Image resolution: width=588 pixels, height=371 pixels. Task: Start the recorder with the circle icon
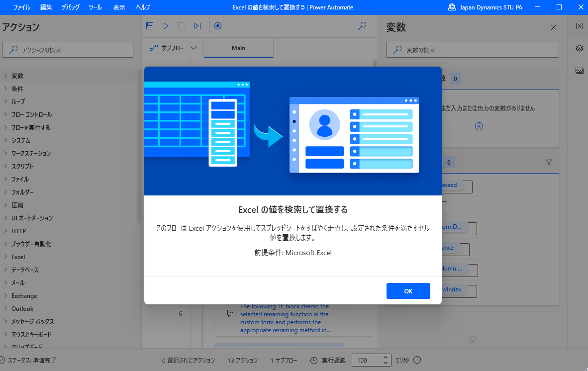click(218, 26)
